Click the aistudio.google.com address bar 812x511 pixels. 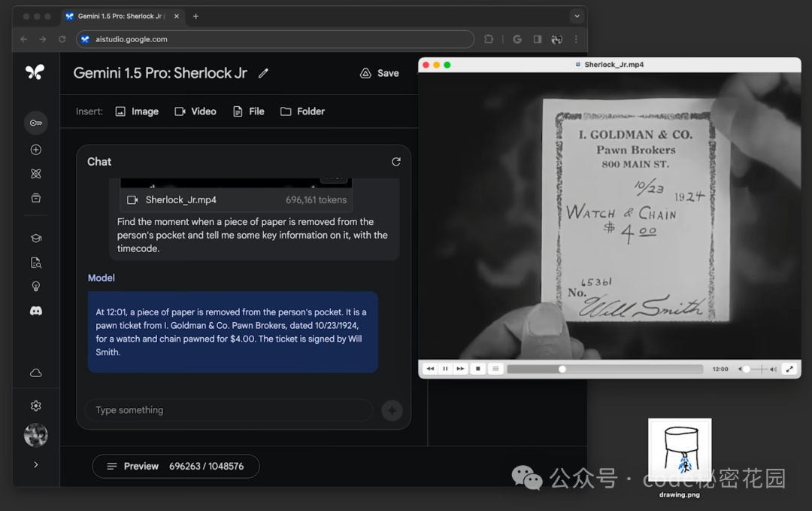275,39
